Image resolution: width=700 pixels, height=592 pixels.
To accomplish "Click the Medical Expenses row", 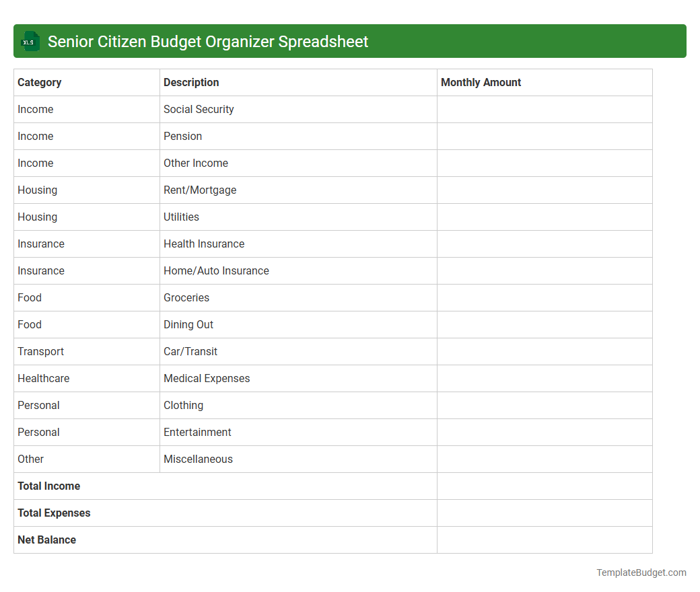I will tap(207, 378).
